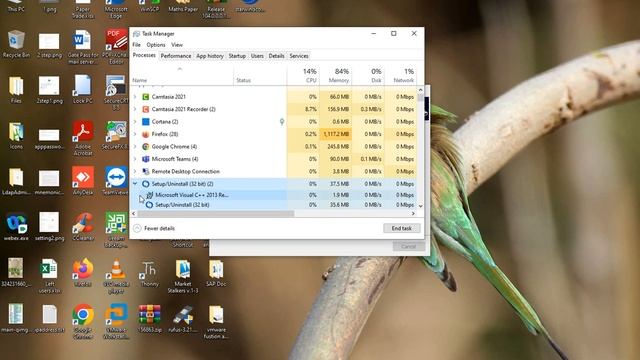Click the Google Chrome process icon in Task Manager
640x360 pixels.
pyautogui.click(x=145, y=147)
